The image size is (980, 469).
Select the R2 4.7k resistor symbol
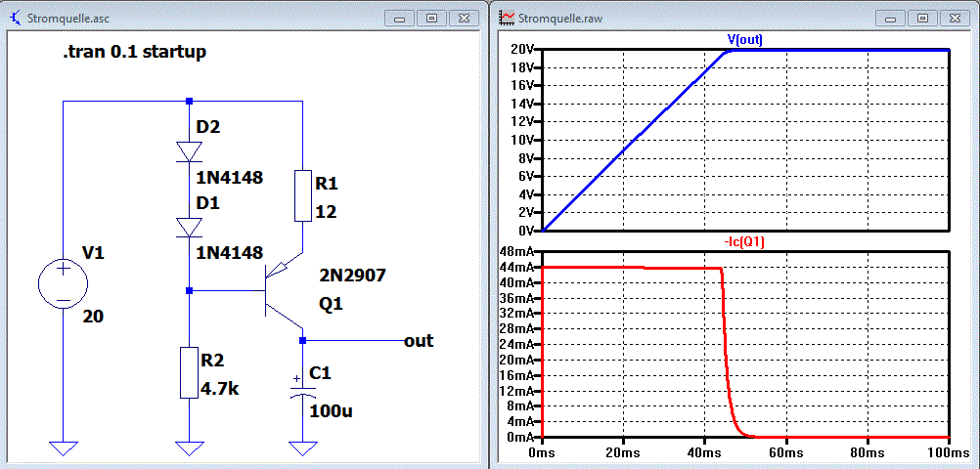(x=189, y=372)
